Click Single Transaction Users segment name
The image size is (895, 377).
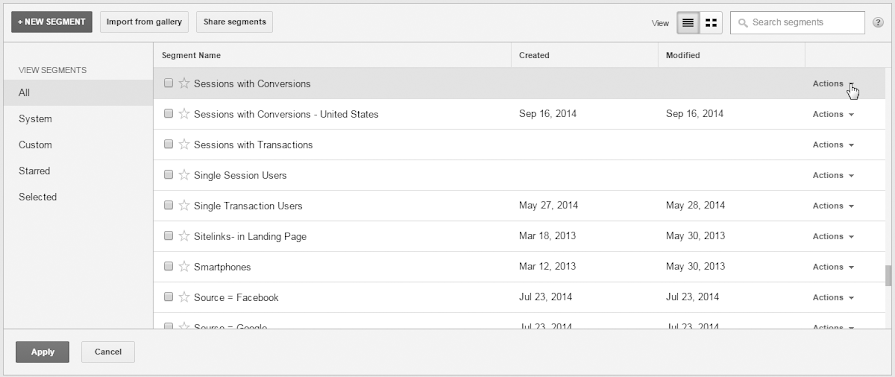pyautogui.click(x=248, y=206)
